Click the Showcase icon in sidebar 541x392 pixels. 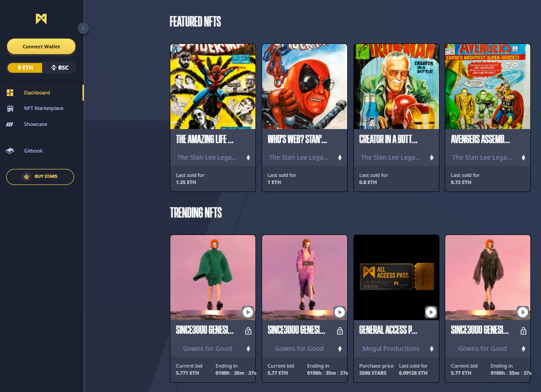[10, 124]
